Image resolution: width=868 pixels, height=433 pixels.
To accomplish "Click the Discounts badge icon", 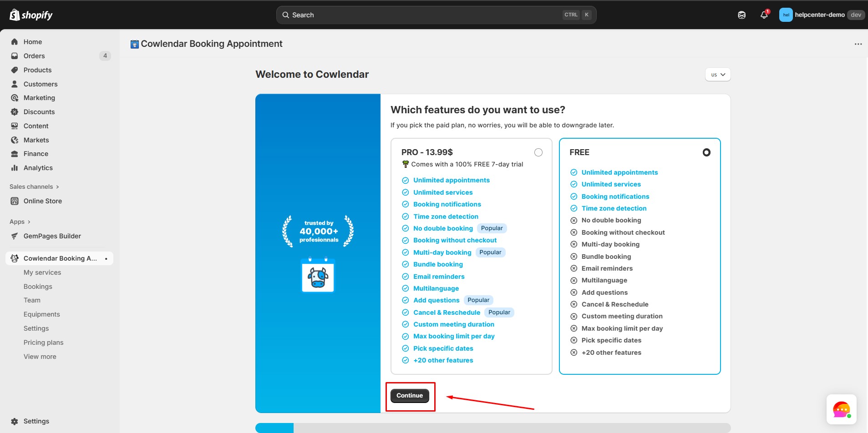I will 15,112.
